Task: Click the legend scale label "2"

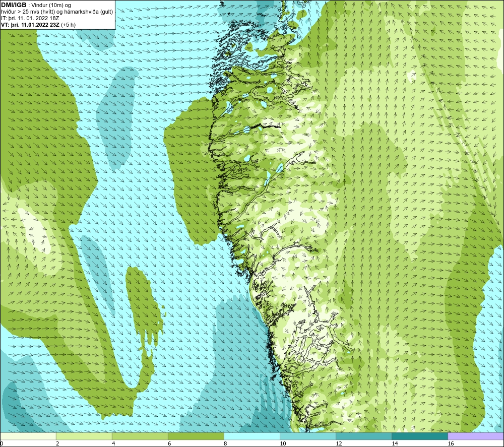Action: (x=57, y=443)
